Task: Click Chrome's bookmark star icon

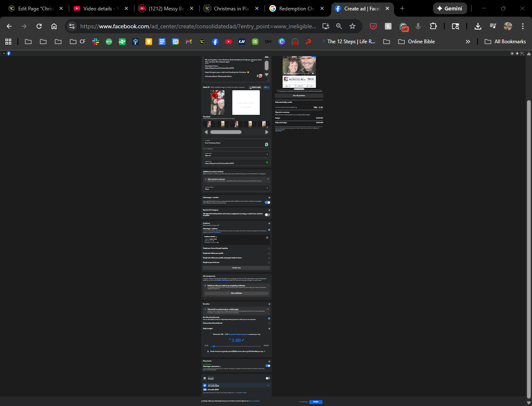Action: (352, 26)
